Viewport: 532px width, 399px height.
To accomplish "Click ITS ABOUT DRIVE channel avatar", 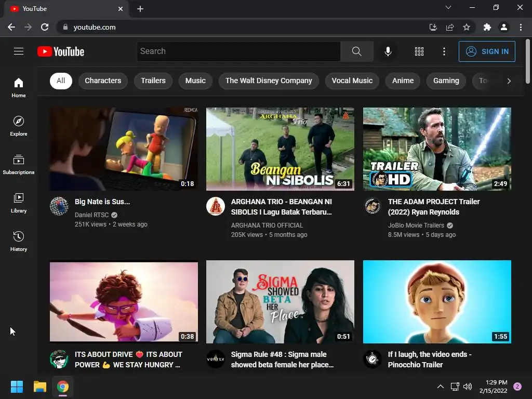I will point(59,359).
